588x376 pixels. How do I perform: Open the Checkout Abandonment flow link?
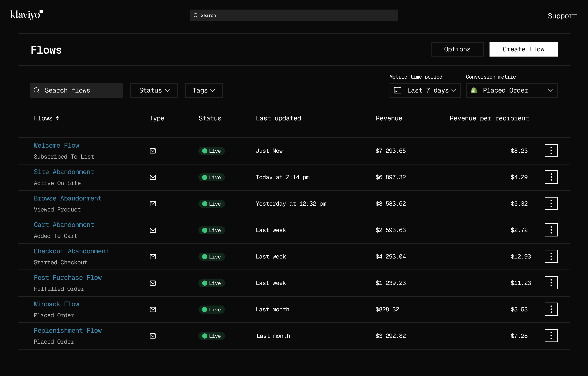click(71, 251)
